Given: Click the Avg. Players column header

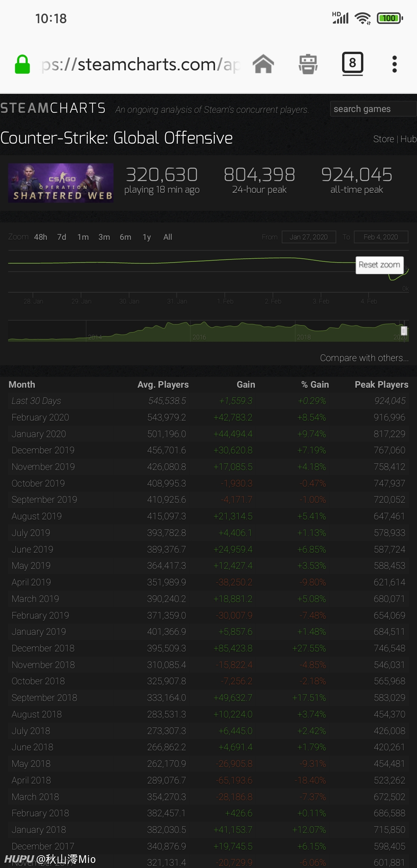Looking at the screenshot, I should pyautogui.click(x=163, y=385).
